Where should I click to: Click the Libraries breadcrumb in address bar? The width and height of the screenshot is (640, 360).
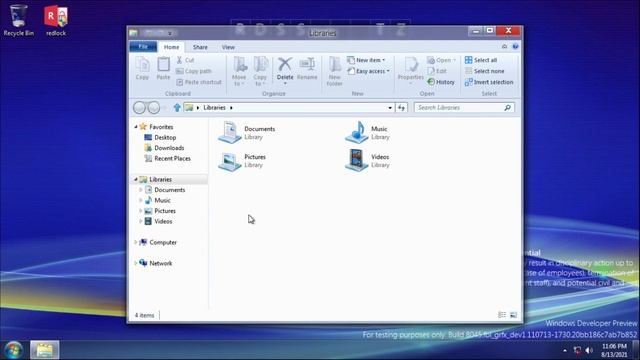pyautogui.click(x=214, y=108)
